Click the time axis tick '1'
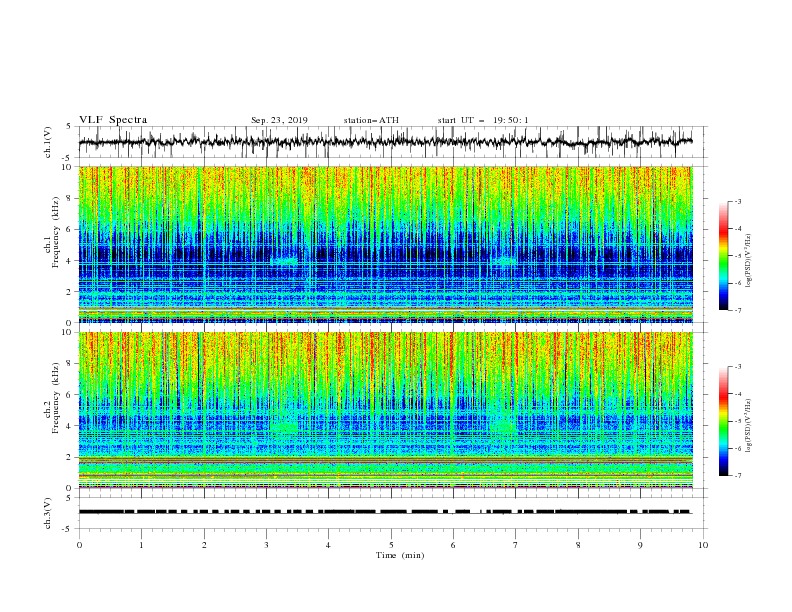792x612 pixels. (x=141, y=545)
